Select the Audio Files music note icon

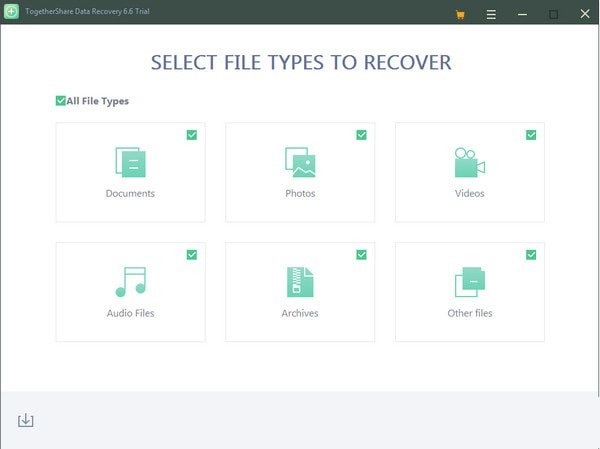(131, 282)
